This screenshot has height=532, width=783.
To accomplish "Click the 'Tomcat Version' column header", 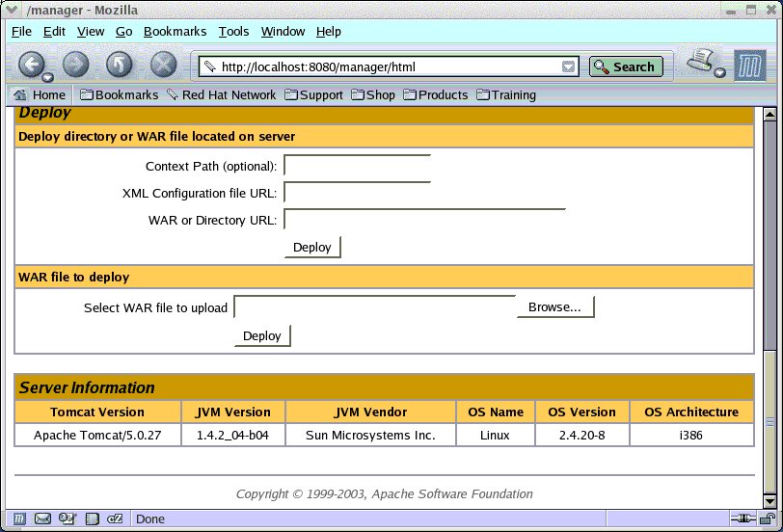I will pyautogui.click(x=97, y=412).
